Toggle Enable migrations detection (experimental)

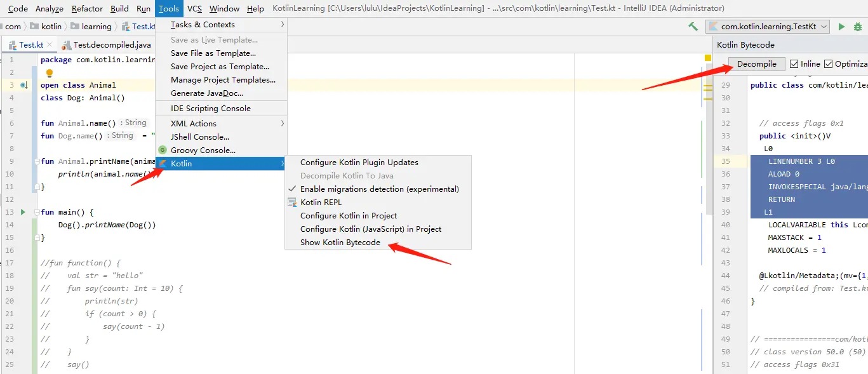(378, 189)
